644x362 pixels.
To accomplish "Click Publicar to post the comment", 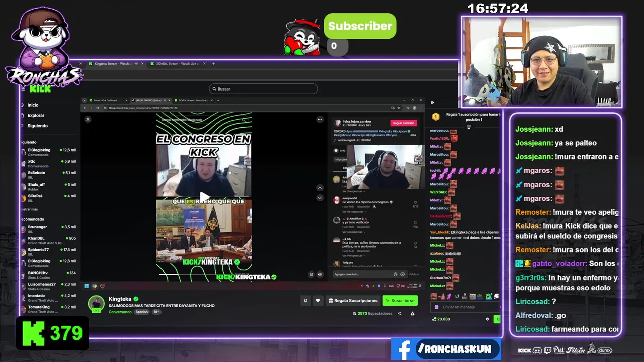I will (414, 274).
